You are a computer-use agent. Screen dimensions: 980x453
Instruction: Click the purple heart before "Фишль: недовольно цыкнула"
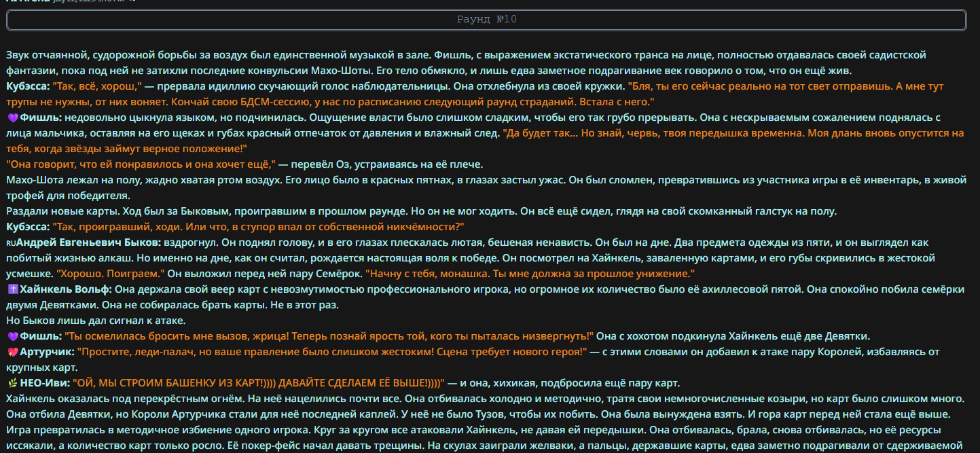[12, 117]
